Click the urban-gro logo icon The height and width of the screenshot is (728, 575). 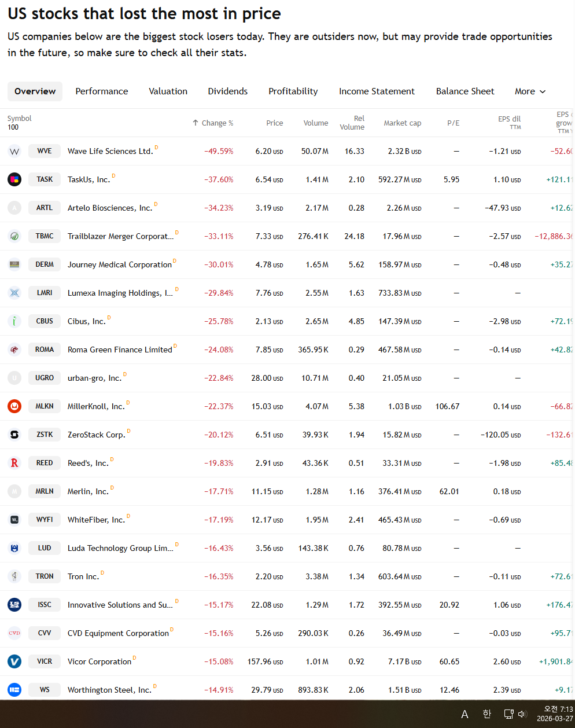(x=14, y=378)
